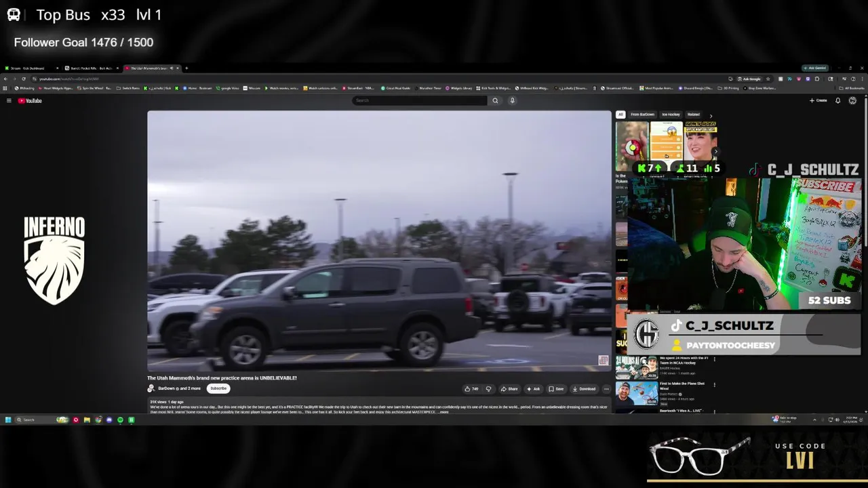Start voice search with the microphone icon
This screenshot has height=488, width=868.
(x=512, y=100)
